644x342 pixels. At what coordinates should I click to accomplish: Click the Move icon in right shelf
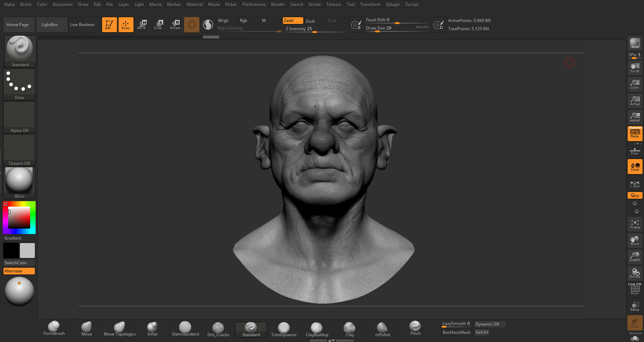[635, 240]
